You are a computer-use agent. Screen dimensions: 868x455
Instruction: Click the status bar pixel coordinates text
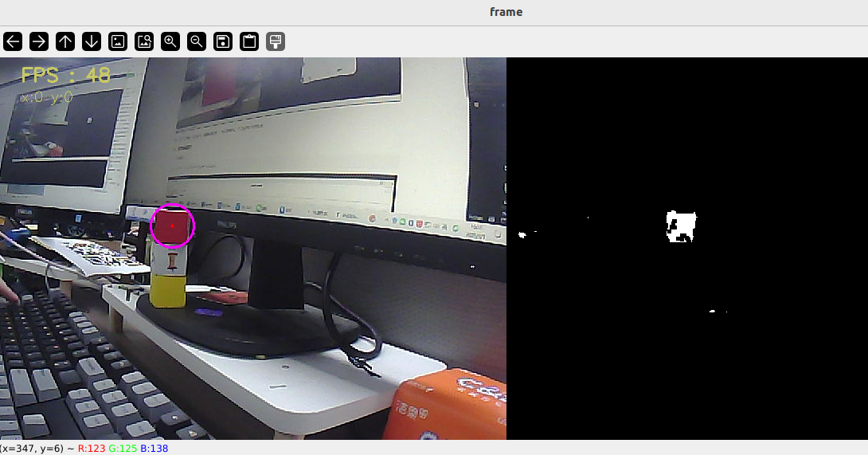click(x=33, y=449)
